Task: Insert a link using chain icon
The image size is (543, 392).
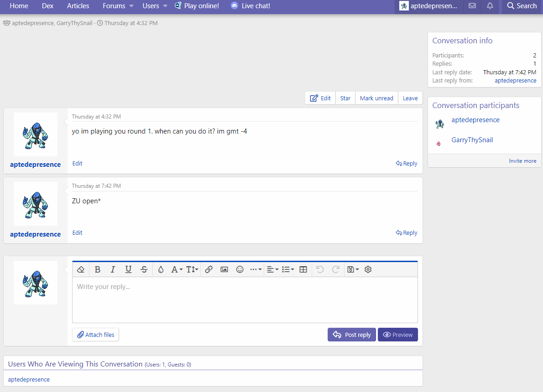Action: click(x=209, y=269)
